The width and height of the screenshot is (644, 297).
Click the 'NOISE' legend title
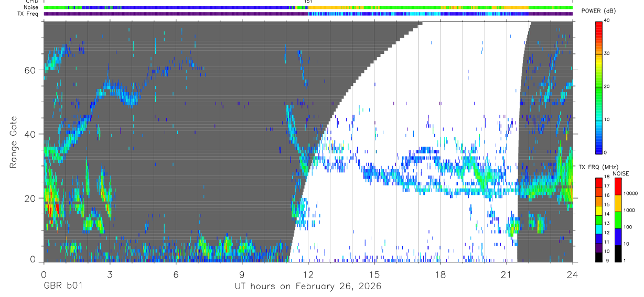tap(620, 173)
